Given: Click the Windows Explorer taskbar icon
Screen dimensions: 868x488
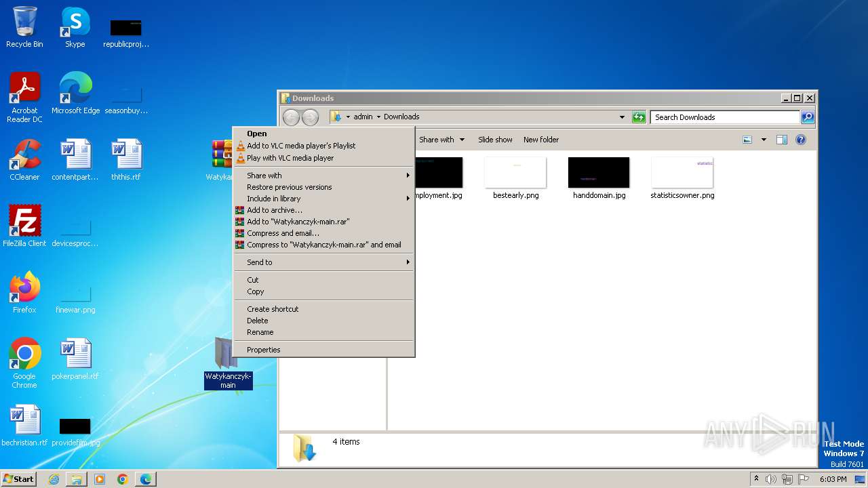Looking at the screenshot, I should point(77,479).
